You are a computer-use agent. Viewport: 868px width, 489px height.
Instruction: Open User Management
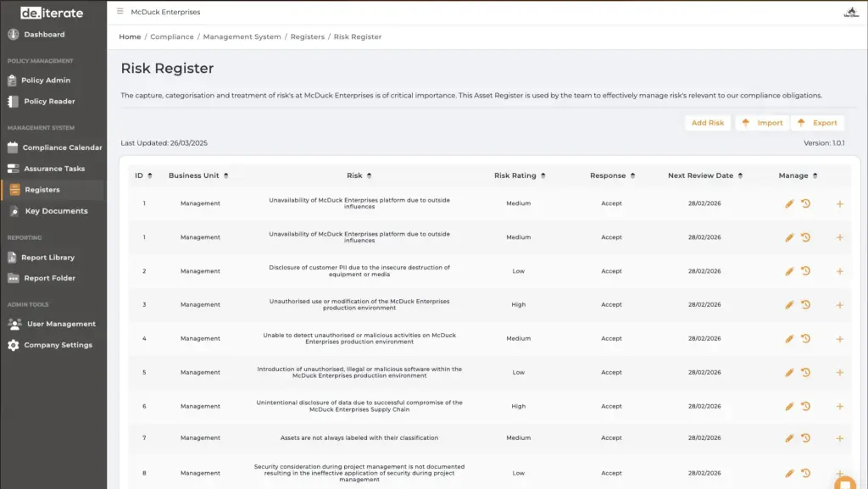point(61,324)
